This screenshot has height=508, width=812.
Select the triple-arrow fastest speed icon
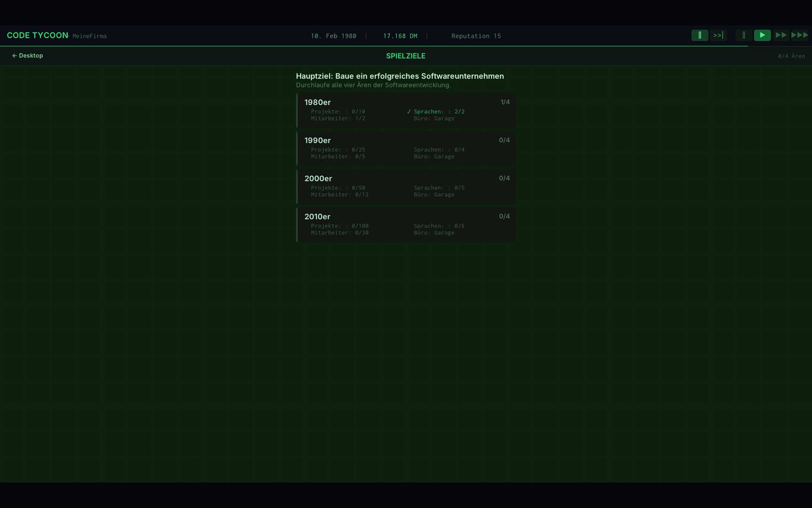799,35
